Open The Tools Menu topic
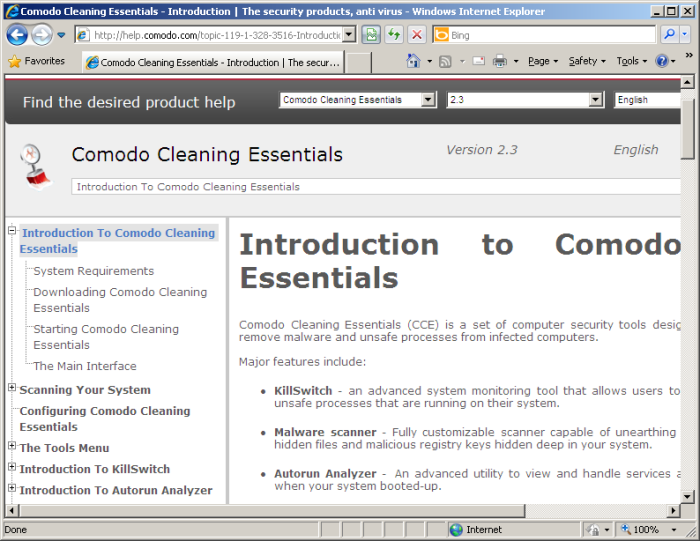This screenshot has height=541, width=700. pyautogui.click(x=64, y=448)
